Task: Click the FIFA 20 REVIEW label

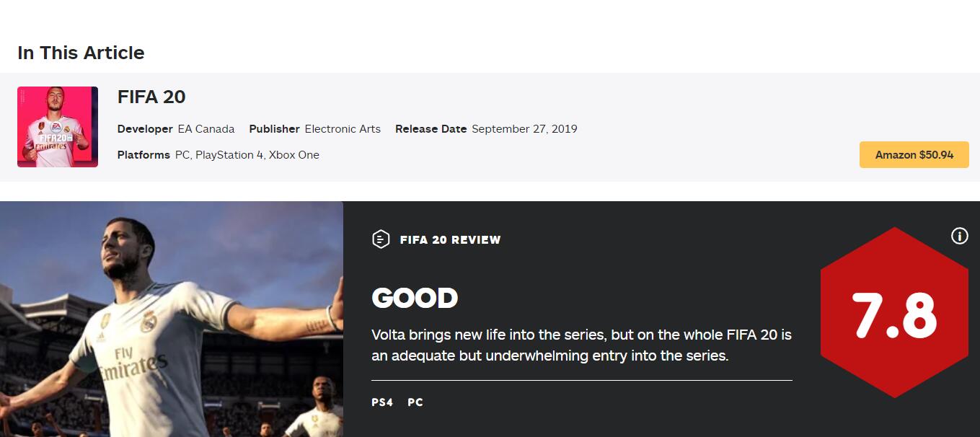Action: tap(450, 240)
